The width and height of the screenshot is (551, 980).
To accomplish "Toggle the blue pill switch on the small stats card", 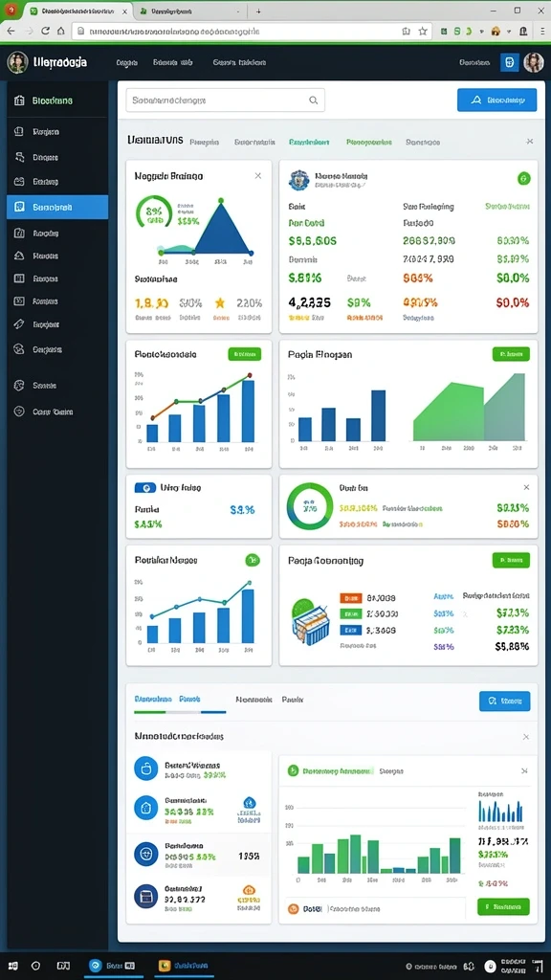I will (145, 487).
